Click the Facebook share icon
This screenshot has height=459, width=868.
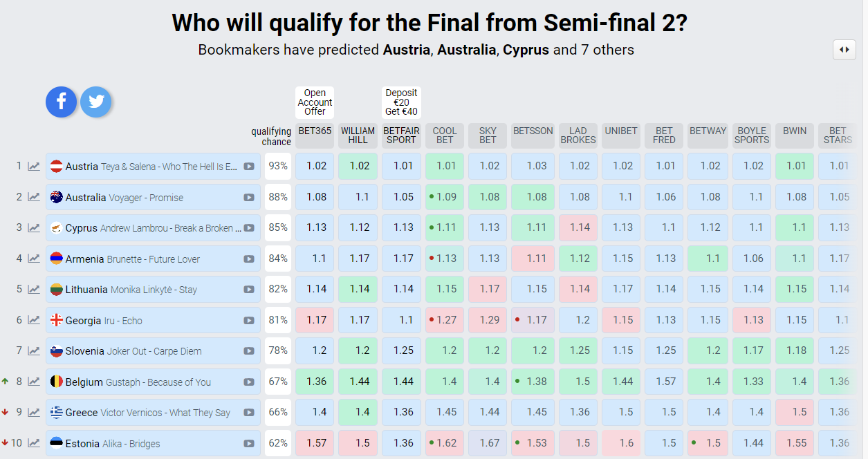62,102
